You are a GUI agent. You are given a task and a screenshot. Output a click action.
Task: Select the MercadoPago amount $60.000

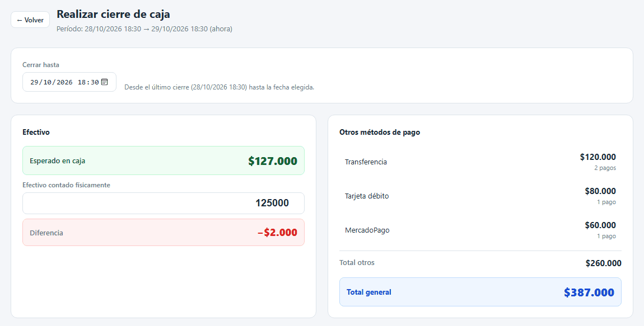click(600, 225)
